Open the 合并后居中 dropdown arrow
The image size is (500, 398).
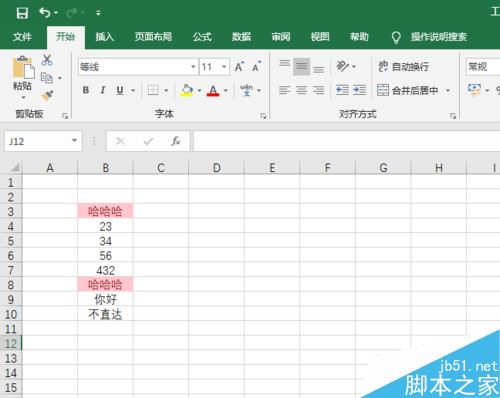(448, 90)
